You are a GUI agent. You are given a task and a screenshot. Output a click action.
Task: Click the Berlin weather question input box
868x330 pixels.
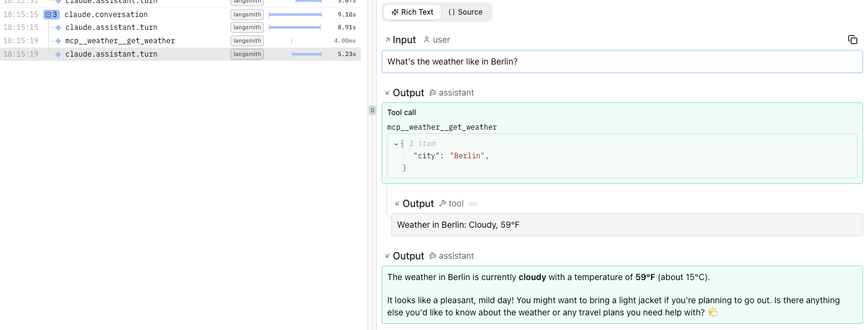[x=622, y=61]
